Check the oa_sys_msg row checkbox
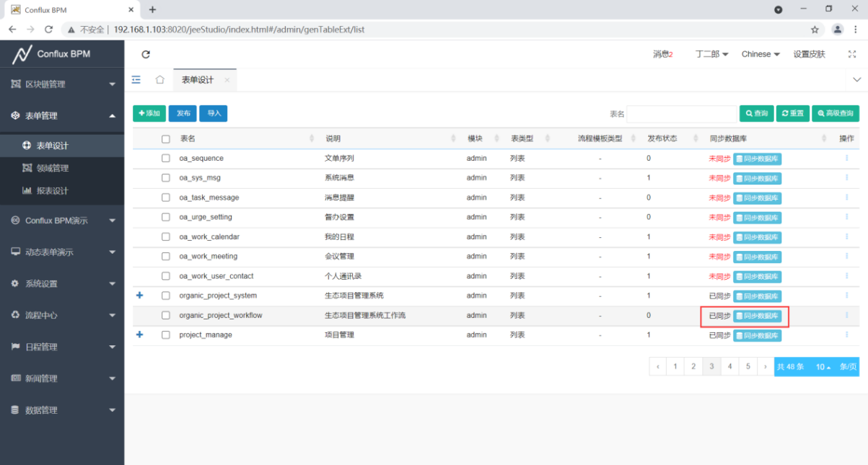The image size is (868, 465). (166, 177)
